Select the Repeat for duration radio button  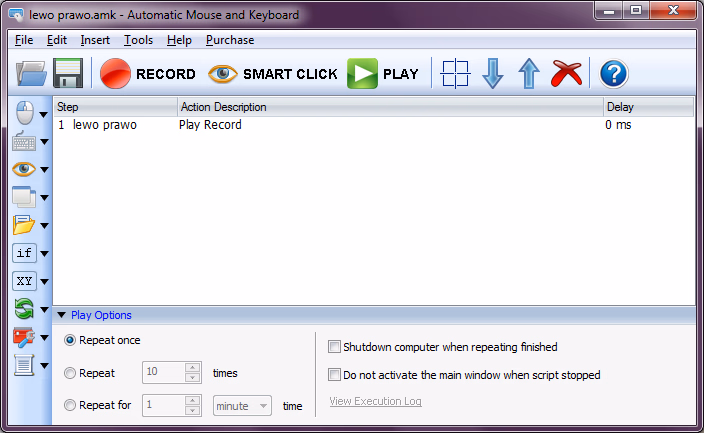tap(70, 406)
